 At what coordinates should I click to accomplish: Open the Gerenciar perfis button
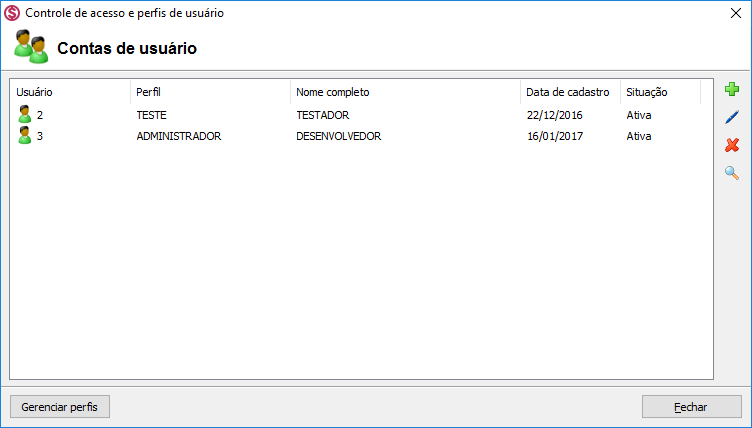coord(59,407)
